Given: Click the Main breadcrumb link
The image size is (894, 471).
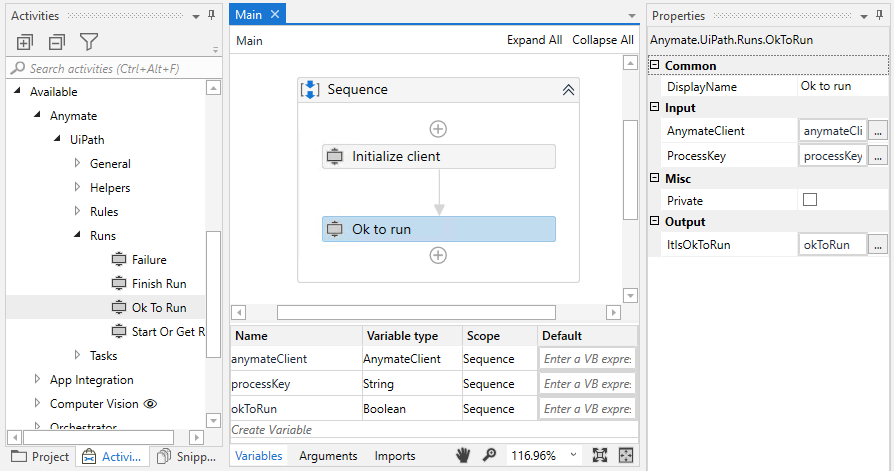Looking at the screenshot, I should point(250,40).
